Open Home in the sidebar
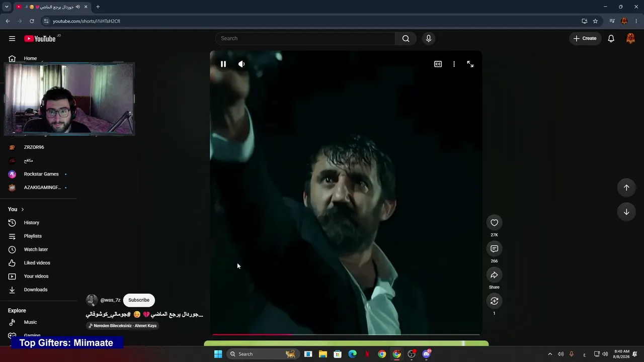Viewport: 644px width, 362px height. click(30, 58)
